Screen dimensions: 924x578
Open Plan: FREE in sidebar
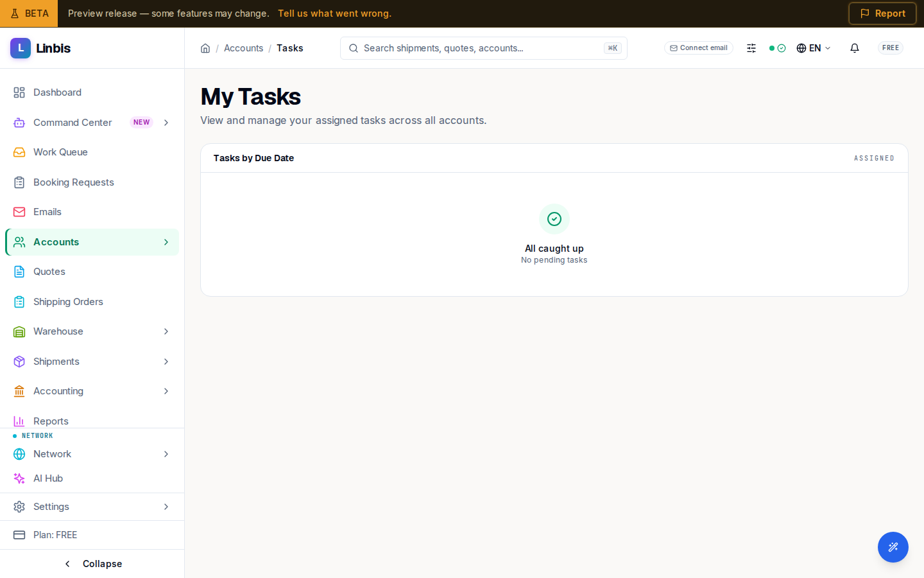[x=92, y=535]
